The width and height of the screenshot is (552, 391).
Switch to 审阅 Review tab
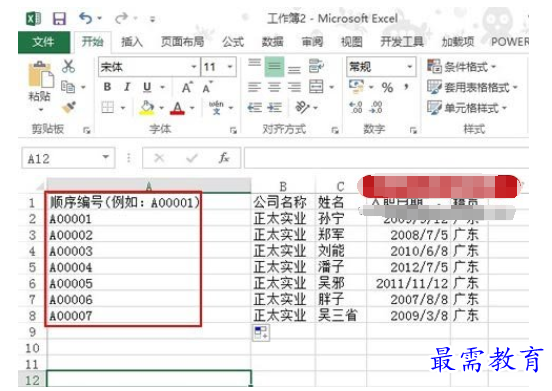tap(312, 42)
